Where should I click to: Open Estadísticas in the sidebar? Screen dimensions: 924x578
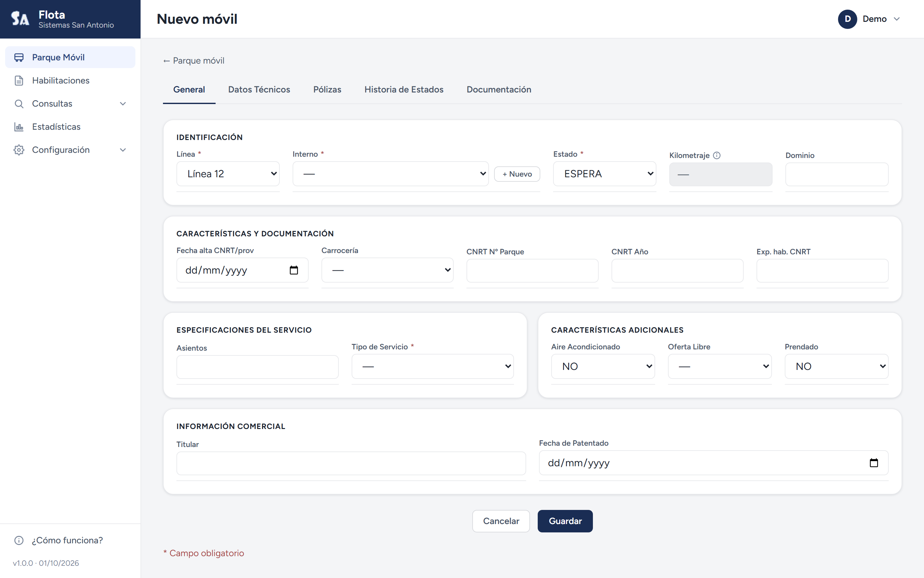coord(70,127)
